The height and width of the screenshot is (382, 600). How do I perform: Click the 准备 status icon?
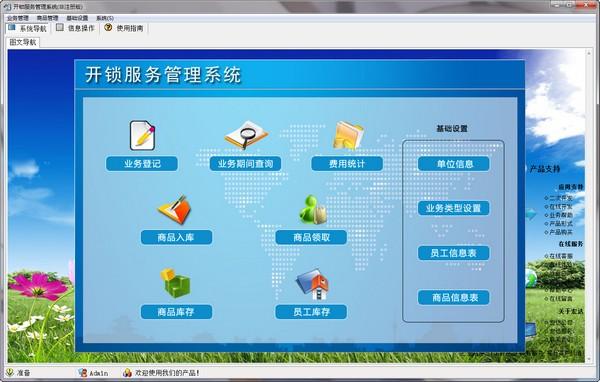tap(10, 372)
